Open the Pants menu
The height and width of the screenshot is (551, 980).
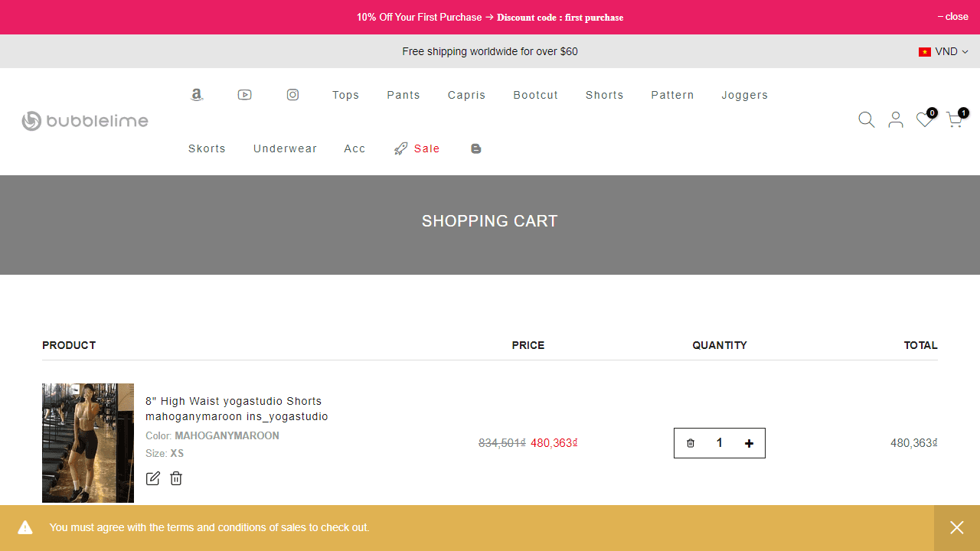pos(403,95)
